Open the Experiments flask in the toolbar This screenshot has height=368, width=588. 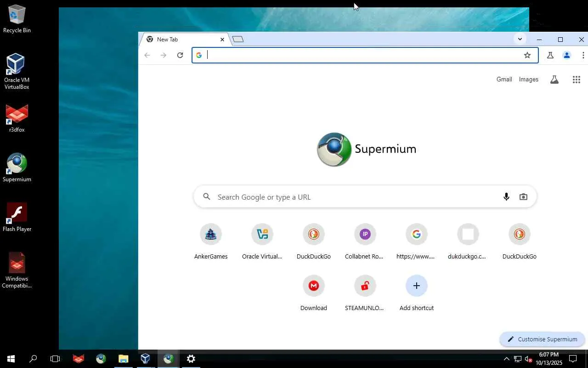[x=550, y=55]
